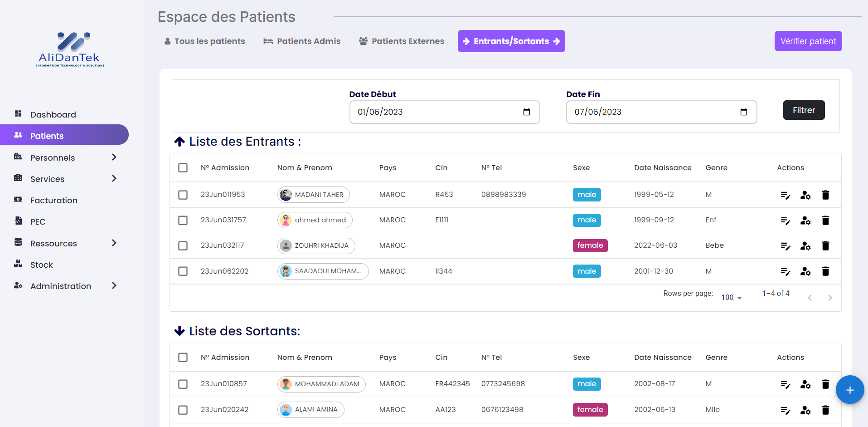This screenshot has width=868, height=427.
Task: Click the female badge for ZOUHRI KHADIJA
Action: 590,245
